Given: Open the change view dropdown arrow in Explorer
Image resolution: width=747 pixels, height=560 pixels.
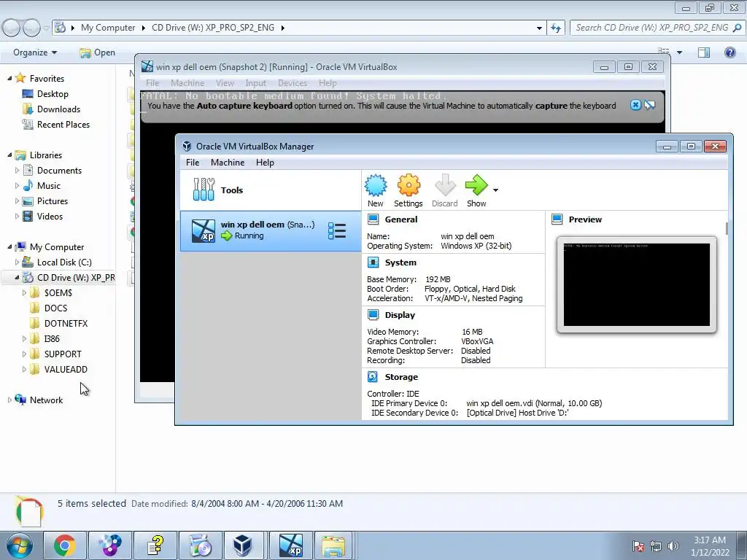Looking at the screenshot, I should pos(679,52).
